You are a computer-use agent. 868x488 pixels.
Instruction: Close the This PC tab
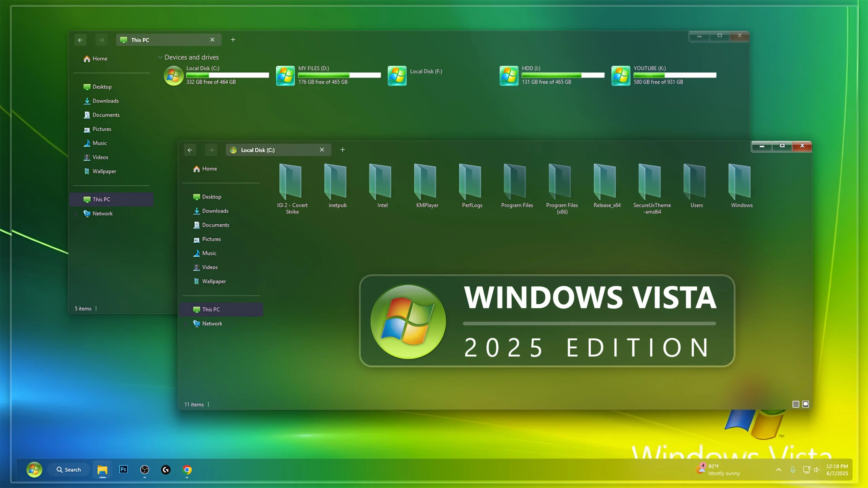pos(212,40)
